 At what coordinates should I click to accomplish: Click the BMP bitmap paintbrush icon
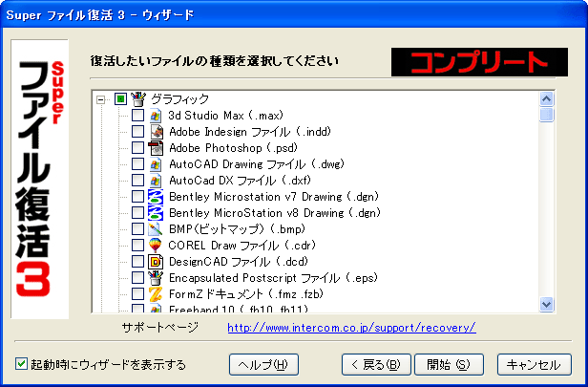[156, 229]
